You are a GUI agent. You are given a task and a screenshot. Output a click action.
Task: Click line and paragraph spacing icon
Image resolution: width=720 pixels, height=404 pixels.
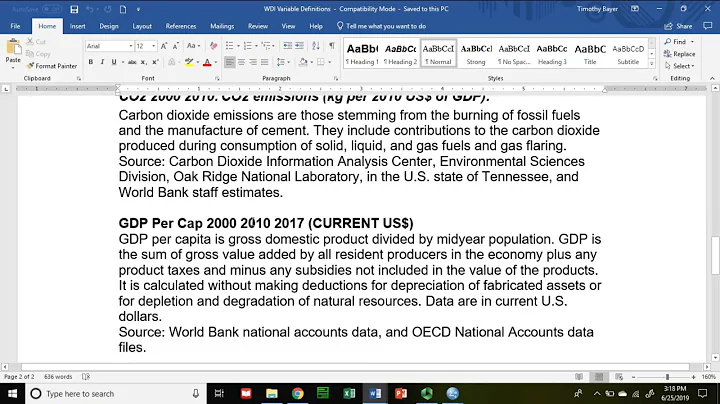[281, 62]
